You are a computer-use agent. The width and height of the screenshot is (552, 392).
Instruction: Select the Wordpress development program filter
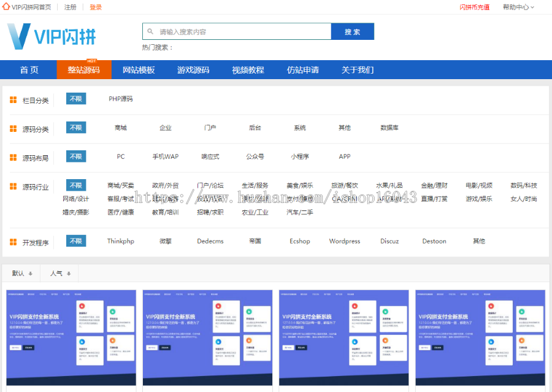click(344, 241)
